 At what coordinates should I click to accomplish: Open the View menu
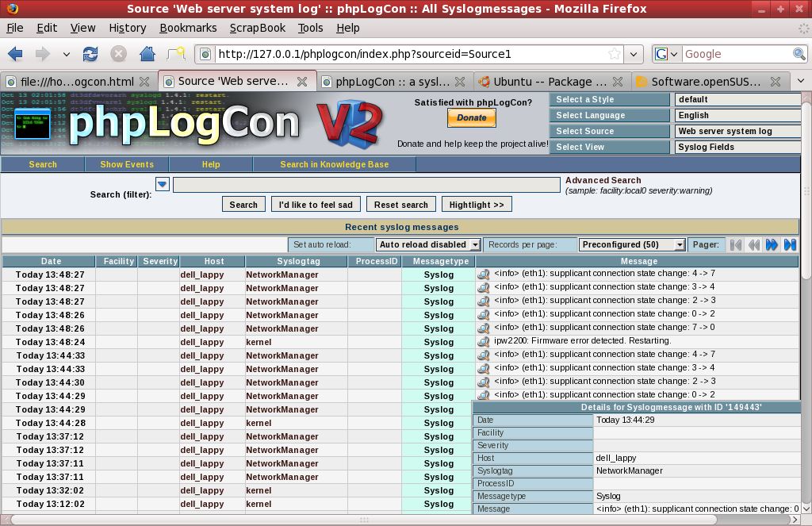click(82, 28)
